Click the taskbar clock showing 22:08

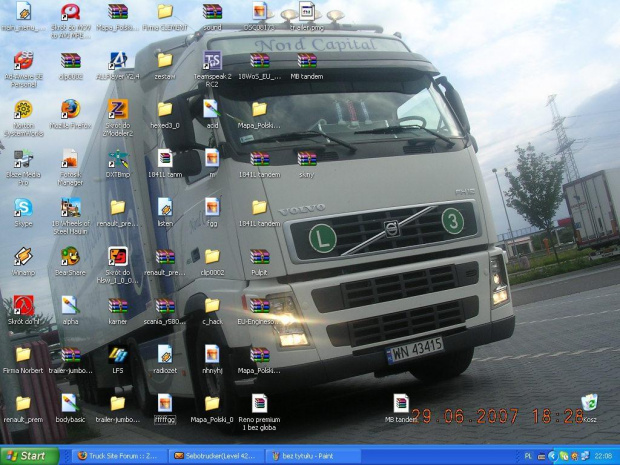pos(603,456)
